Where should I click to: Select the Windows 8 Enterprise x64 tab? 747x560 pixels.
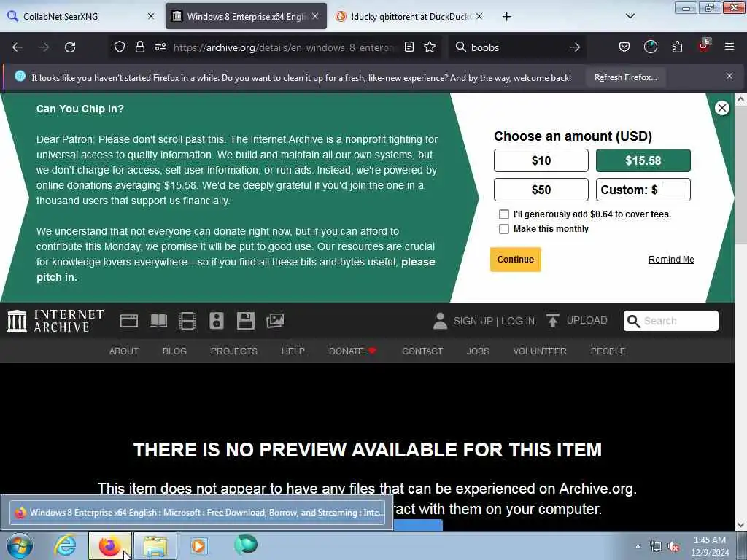click(x=246, y=16)
